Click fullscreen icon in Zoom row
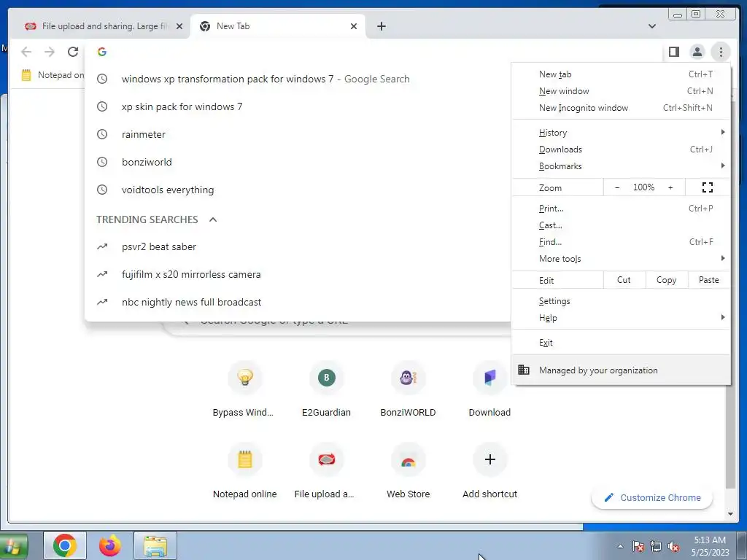 pos(708,187)
